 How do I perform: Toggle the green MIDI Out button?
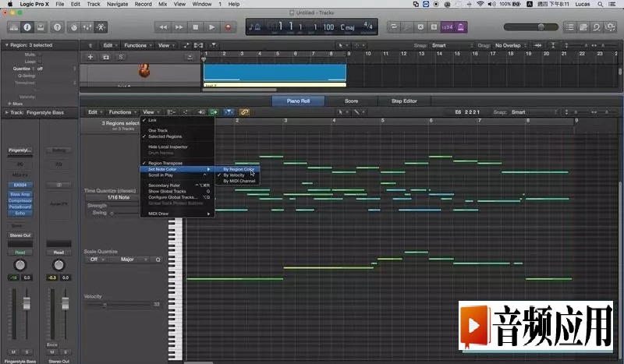tap(214, 112)
